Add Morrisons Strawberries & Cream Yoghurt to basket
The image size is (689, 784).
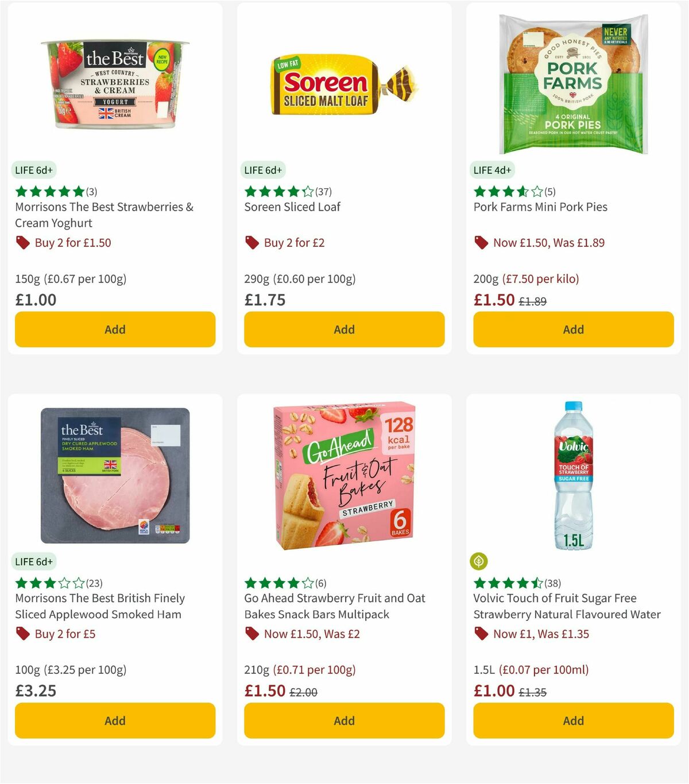point(115,329)
